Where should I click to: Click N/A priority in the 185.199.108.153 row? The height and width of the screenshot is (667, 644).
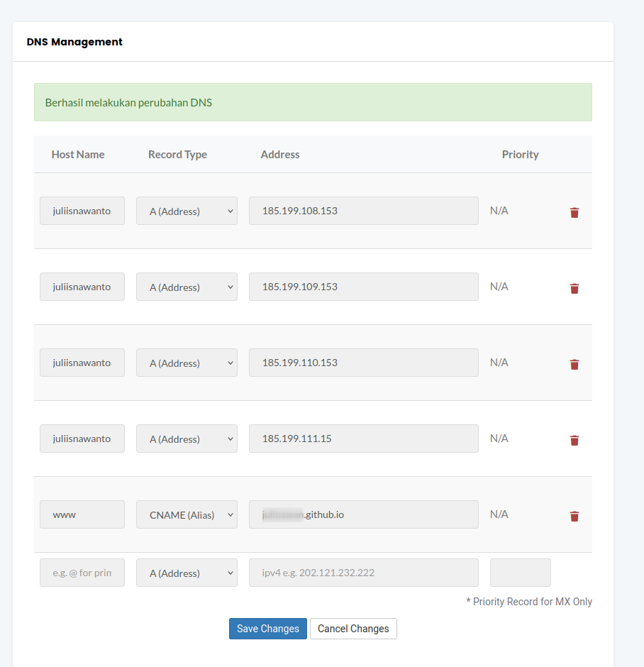499,211
